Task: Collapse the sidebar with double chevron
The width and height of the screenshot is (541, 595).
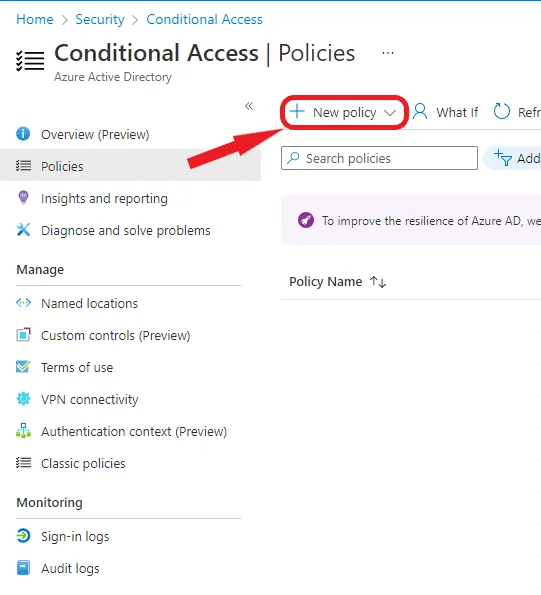Action: point(249,106)
